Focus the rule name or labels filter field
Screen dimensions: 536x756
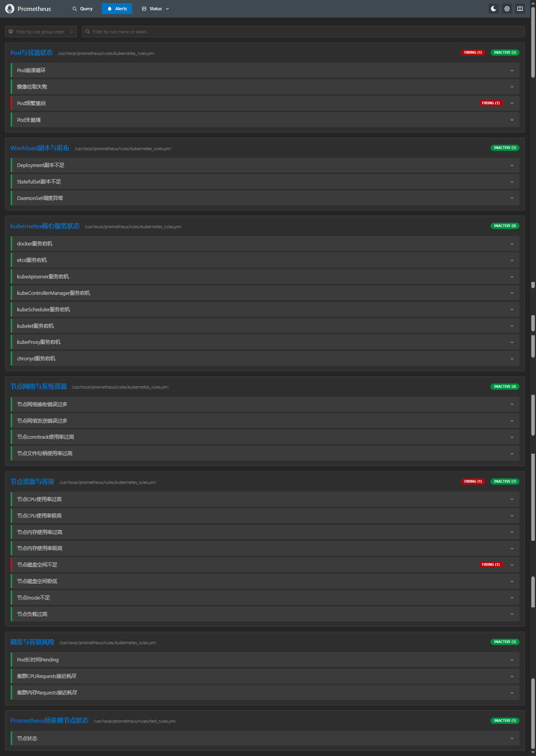[x=303, y=32]
